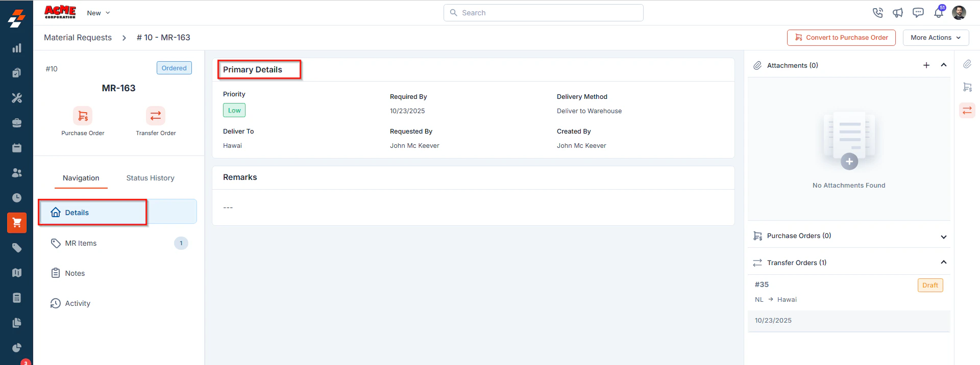Click the Deliver To value Hawai
Viewport: 980px width, 365px height.
pyautogui.click(x=232, y=146)
